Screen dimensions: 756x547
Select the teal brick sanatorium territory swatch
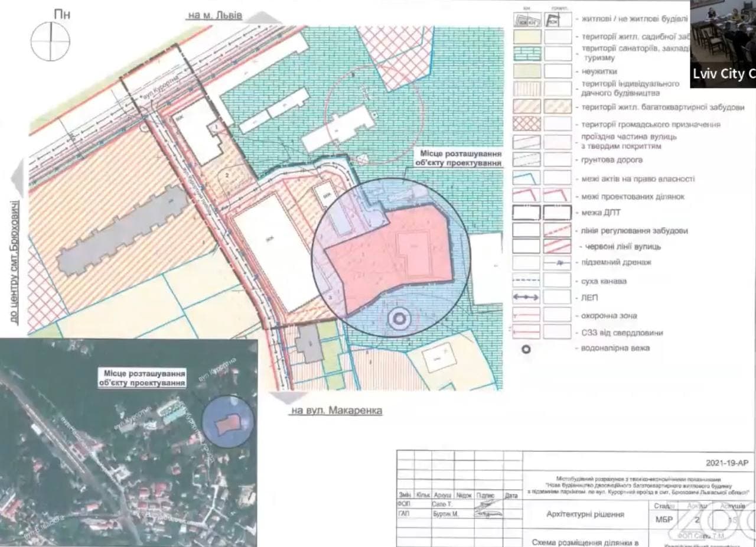click(526, 54)
